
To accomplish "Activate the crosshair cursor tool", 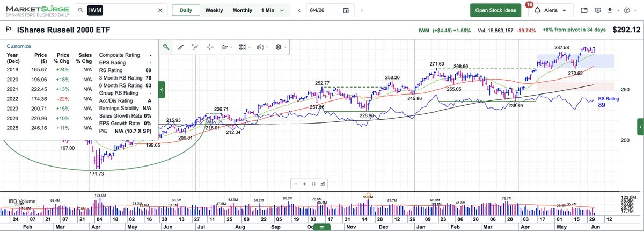I will pos(210,47).
